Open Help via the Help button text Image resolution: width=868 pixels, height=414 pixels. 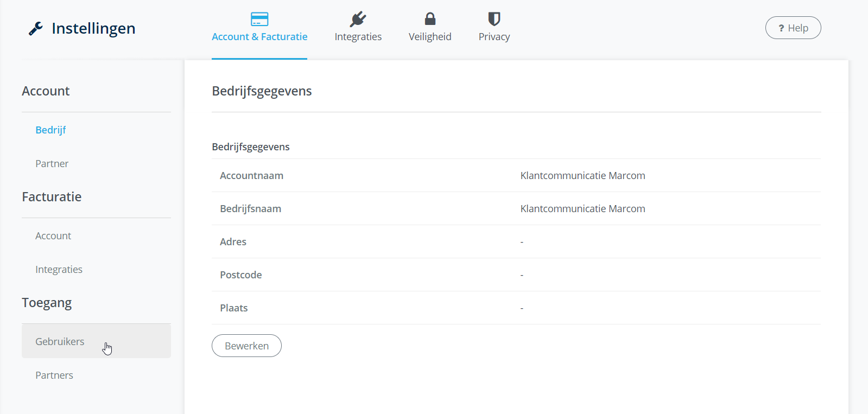(x=798, y=28)
